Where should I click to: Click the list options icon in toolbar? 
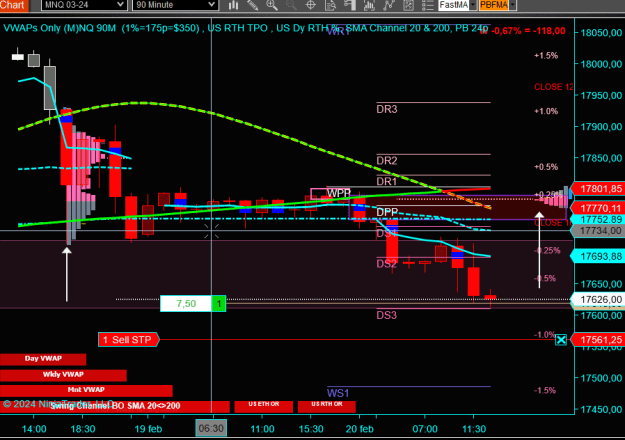[427, 5]
